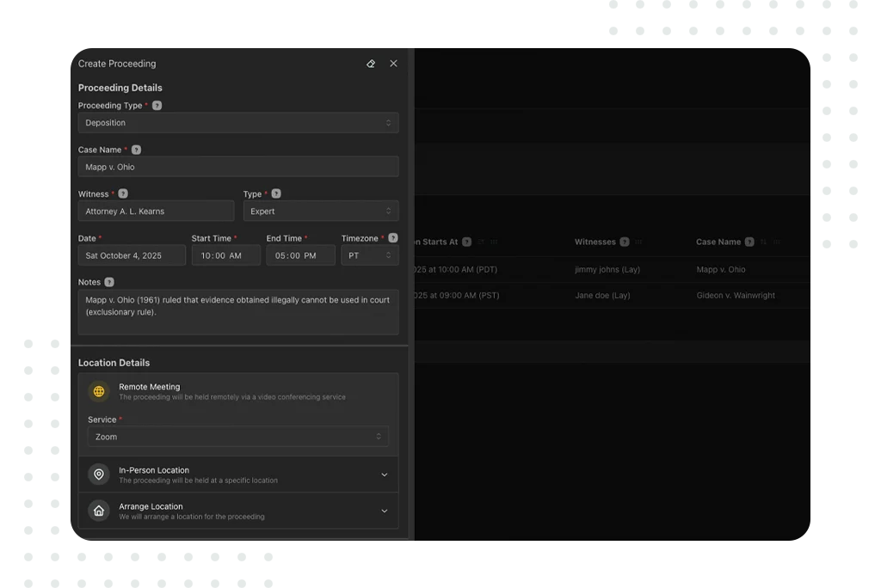Click the help icon beside Witness label

(x=123, y=193)
